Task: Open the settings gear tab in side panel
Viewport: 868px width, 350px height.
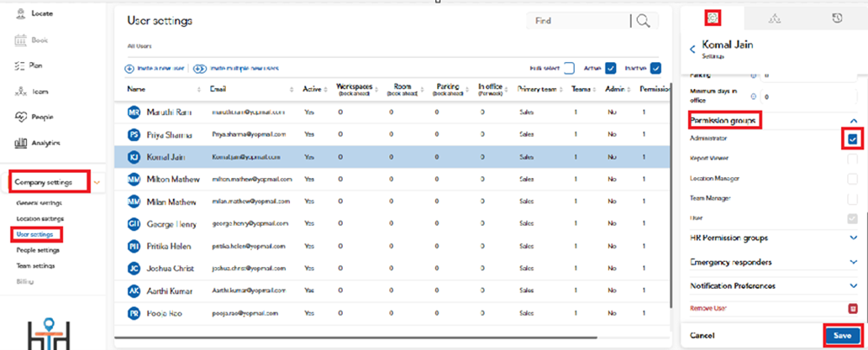Action: coord(713,18)
